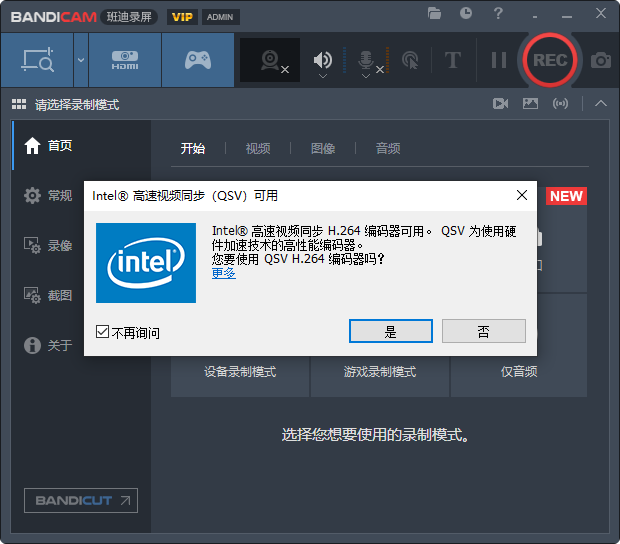This screenshot has width=620, height=544.
Task: Click the mouse cursor effects icon
Action: [x=409, y=60]
